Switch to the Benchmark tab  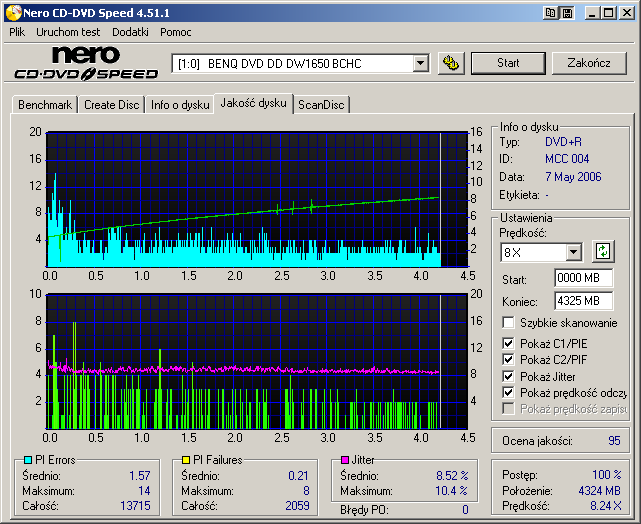point(45,105)
